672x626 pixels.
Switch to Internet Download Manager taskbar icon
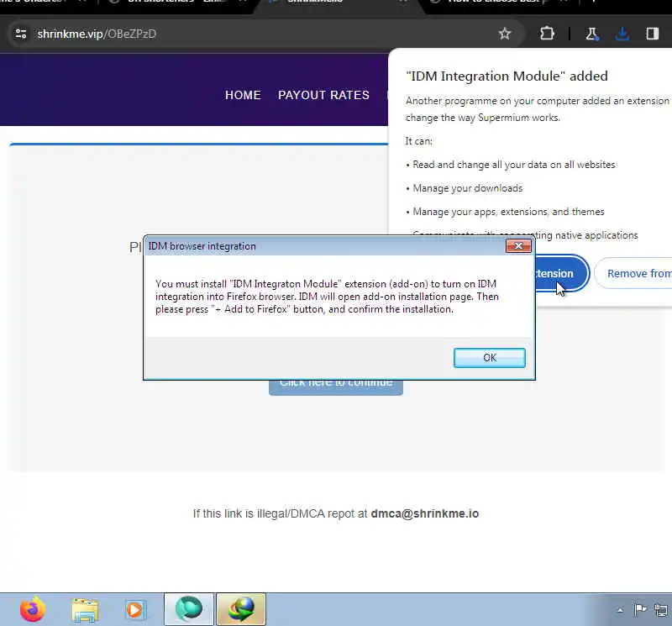click(241, 609)
